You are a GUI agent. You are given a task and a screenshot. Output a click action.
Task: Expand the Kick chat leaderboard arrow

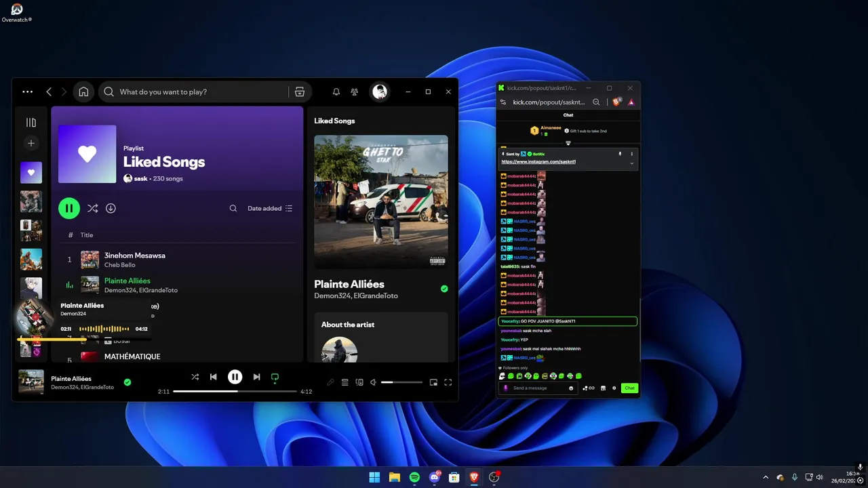coord(568,143)
